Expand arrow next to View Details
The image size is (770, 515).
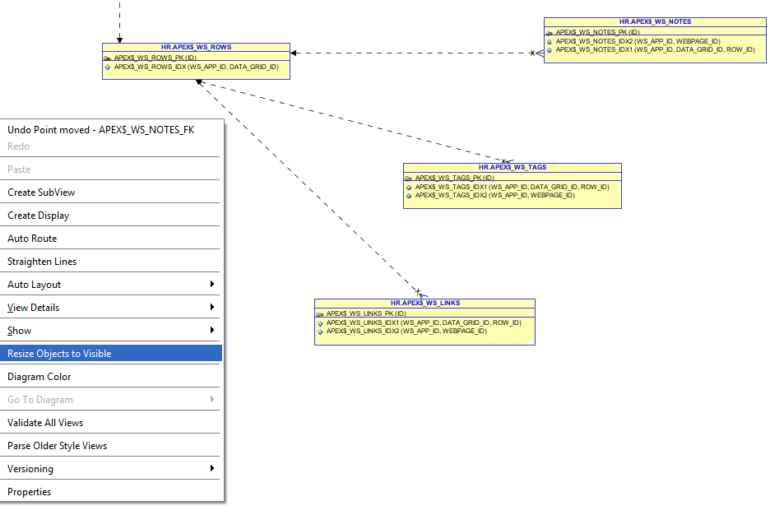pos(212,307)
